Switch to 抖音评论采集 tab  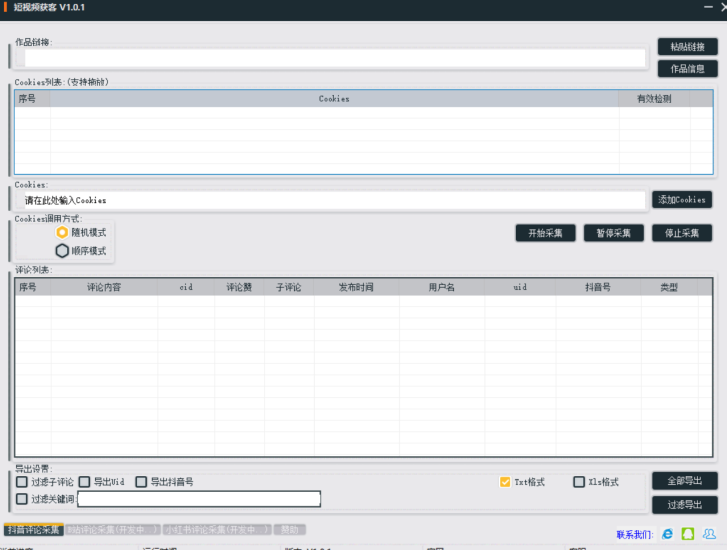click(33, 529)
